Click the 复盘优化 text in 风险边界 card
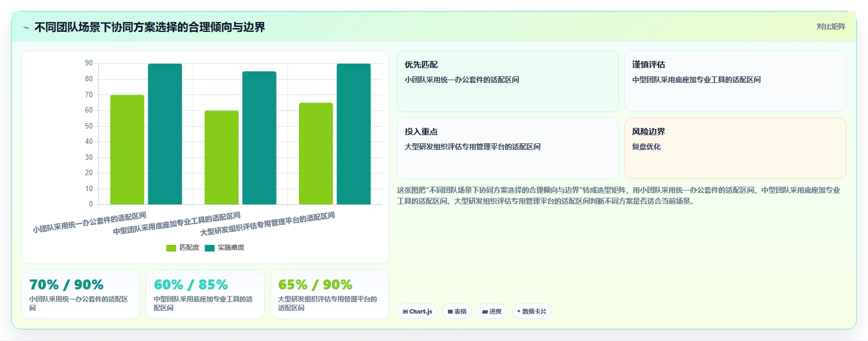Screen dimensions: 868x341 [646, 147]
